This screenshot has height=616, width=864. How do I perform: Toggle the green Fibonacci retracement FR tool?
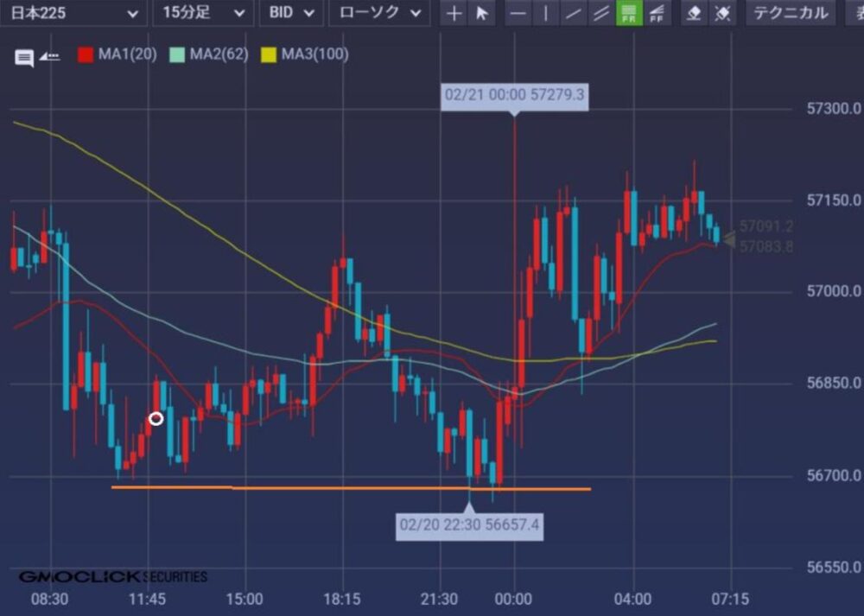click(629, 14)
